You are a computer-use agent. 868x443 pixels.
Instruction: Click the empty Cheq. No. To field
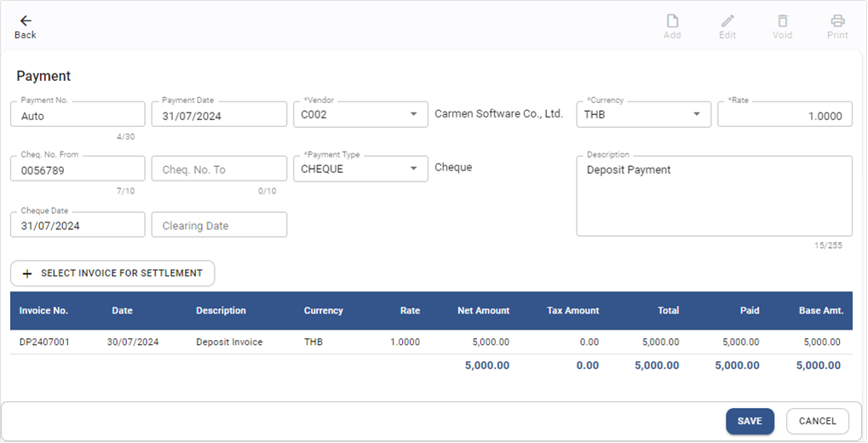(x=219, y=170)
